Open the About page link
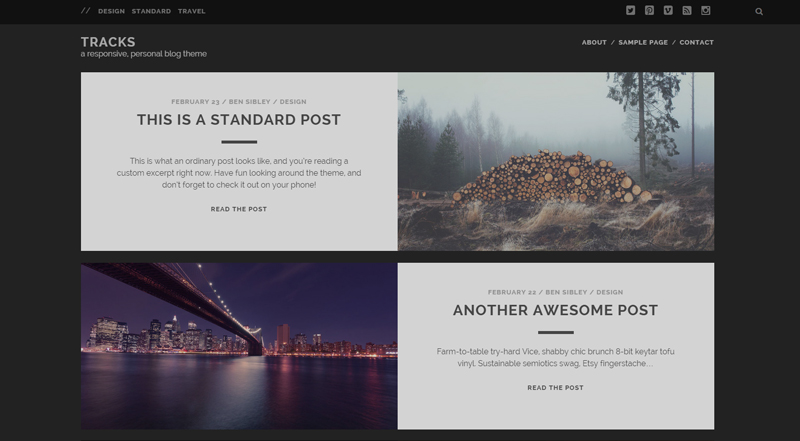 (x=594, y=43)
